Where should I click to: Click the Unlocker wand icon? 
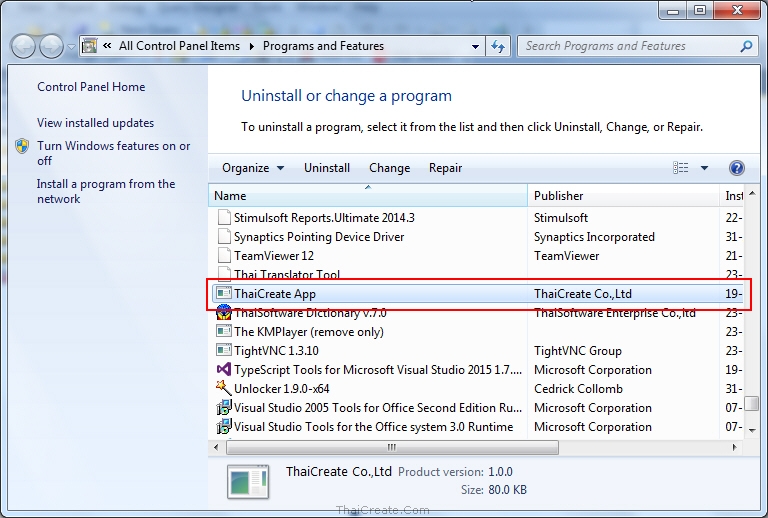point(224,388)
